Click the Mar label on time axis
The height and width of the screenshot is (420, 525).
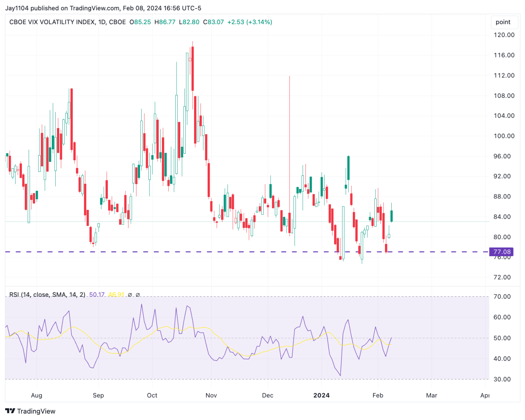(x=432, y=395)
